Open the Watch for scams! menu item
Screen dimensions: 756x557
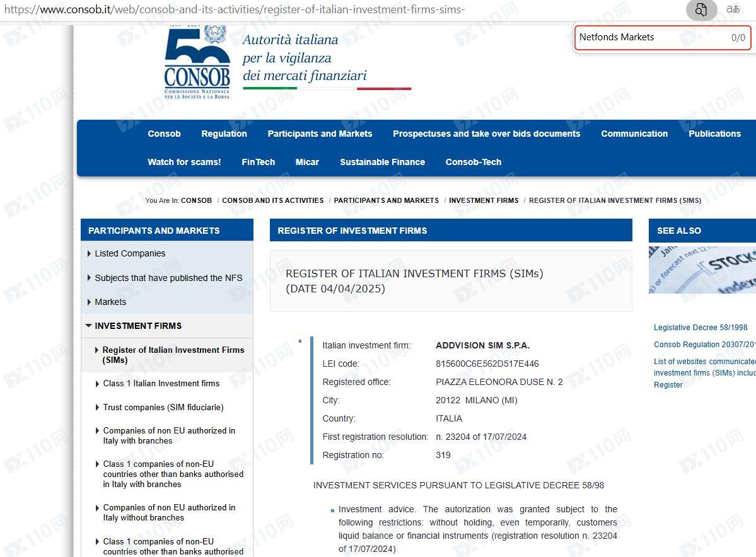point(184,162)
